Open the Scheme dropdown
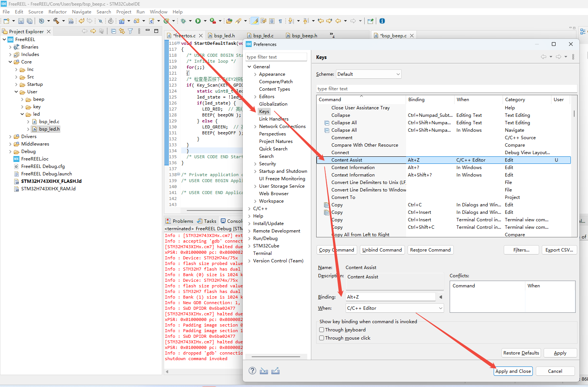This screenshot has height=387, width=588. pos(368,74)
